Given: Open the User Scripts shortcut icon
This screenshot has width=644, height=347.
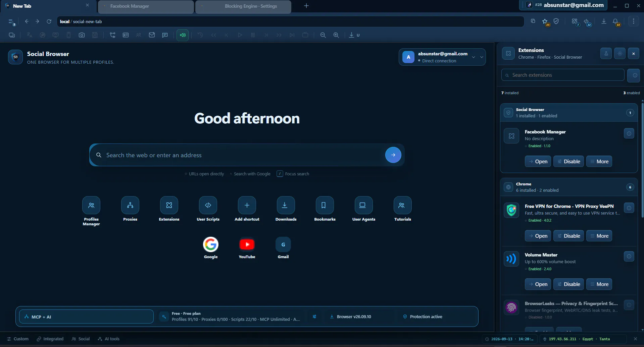Looking at the screenshot, I should [208, 205].
